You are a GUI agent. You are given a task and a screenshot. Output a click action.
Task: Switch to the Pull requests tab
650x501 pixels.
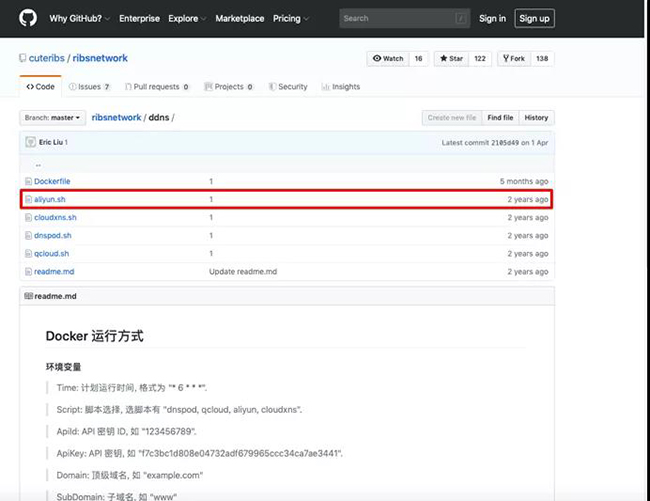(157, 87)
